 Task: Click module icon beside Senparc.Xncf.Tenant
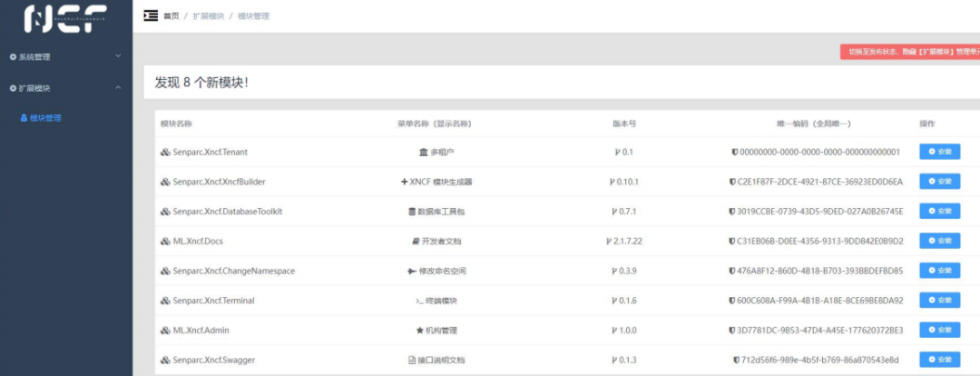point(165,152)
